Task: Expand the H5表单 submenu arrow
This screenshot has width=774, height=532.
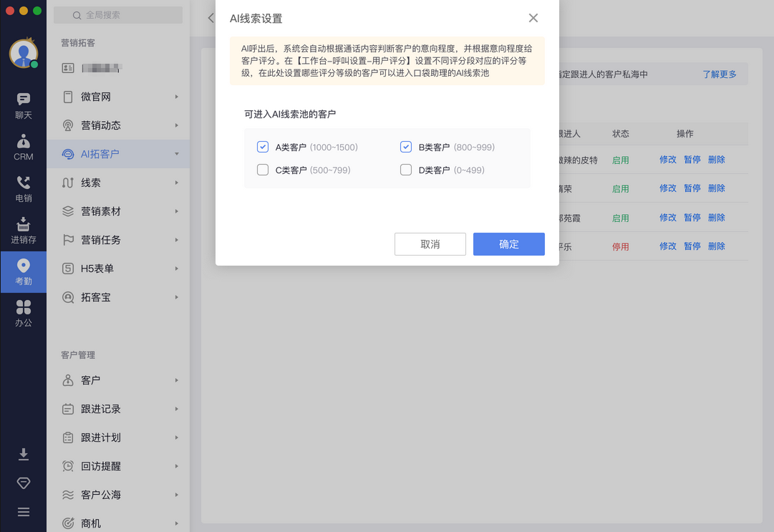Action: click(x=176, y=269)
